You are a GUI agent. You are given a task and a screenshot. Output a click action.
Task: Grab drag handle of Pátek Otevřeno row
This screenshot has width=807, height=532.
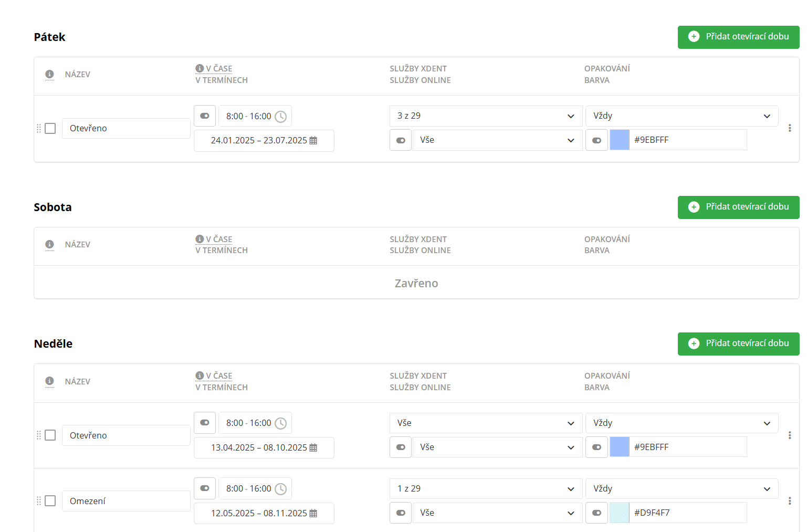[x=38, y=128]
